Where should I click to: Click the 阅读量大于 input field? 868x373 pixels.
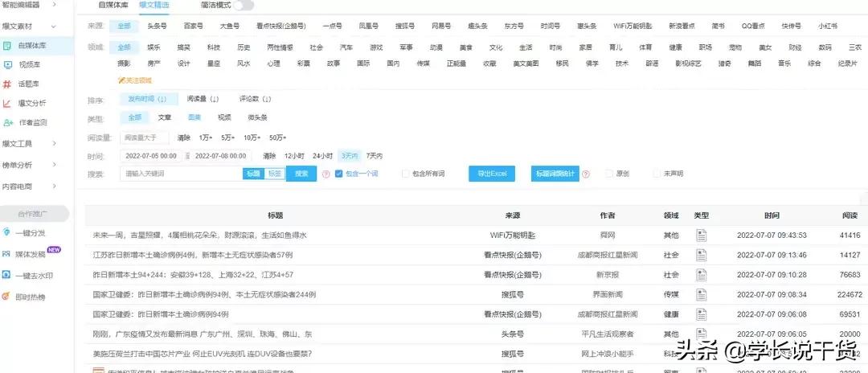click(145, 137)
